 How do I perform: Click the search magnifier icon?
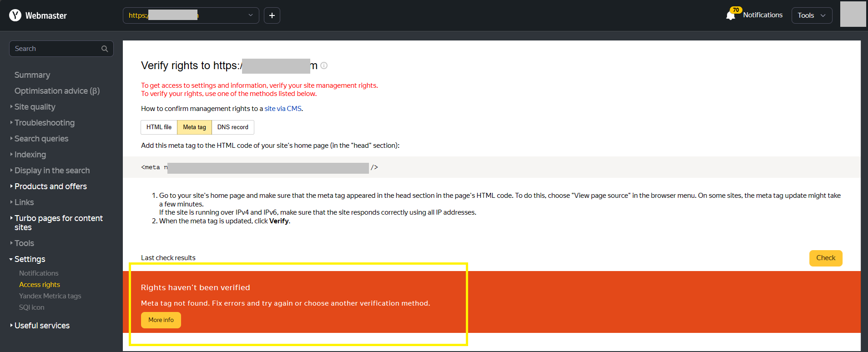[x=105, y=49]
